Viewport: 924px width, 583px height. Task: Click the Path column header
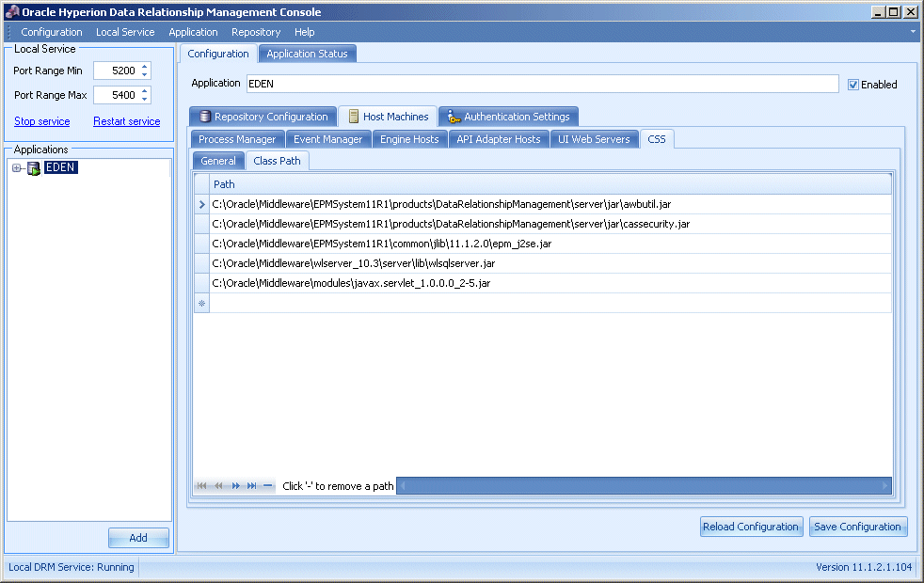(550, 184)
